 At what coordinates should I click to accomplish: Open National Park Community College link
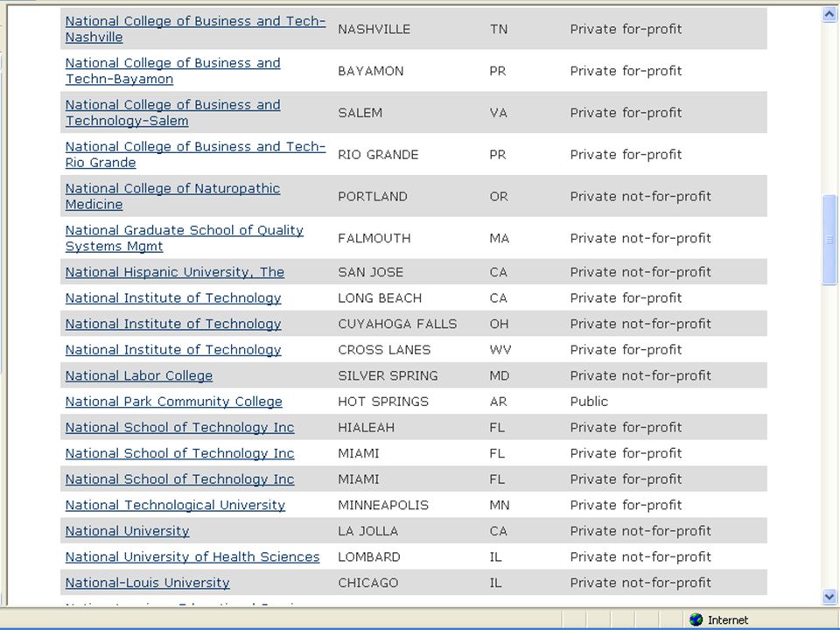(173, 402)
